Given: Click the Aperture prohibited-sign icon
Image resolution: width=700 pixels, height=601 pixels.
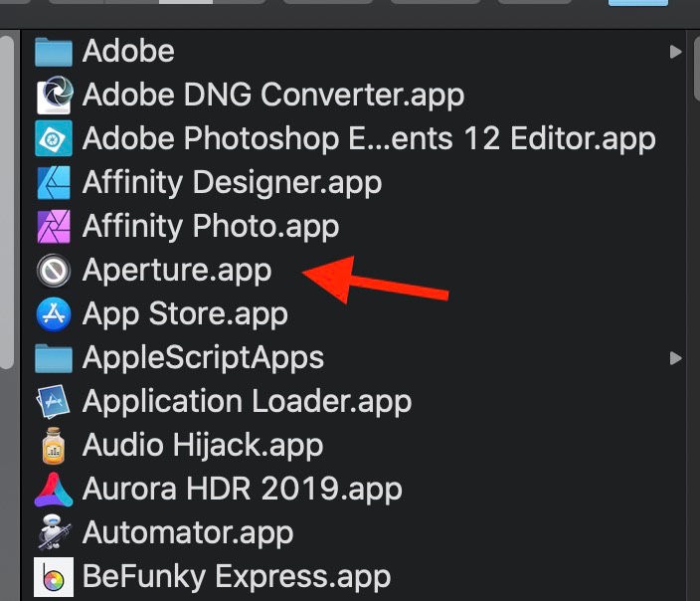Looking at the screenshot, I should (x=53, y=271).
